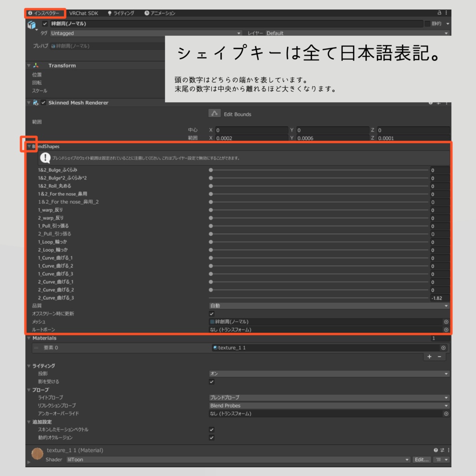
Task: Open the リフレクションプローブ Blend Probes dropdown
Action: coord(329,405)
